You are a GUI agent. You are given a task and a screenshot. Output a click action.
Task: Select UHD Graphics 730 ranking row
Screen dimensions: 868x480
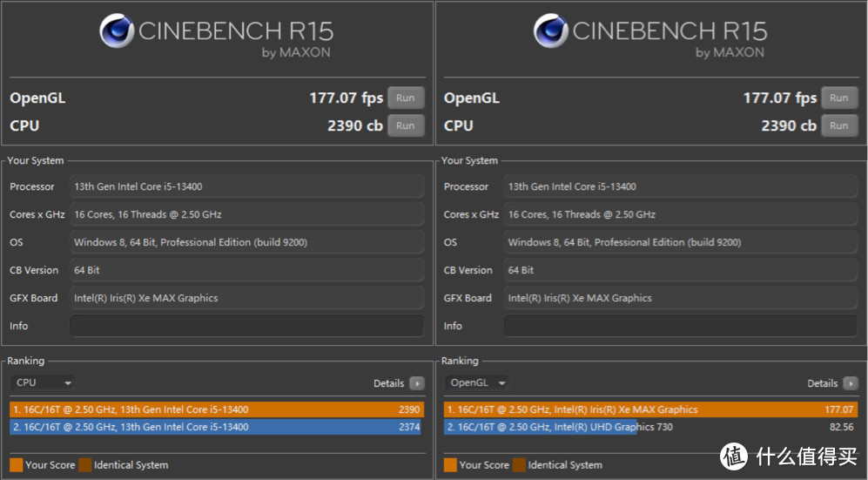point(651,427)
